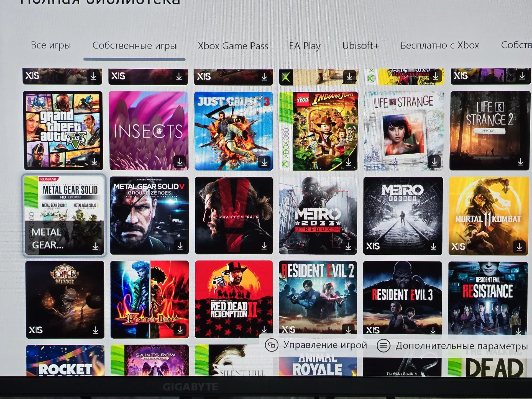The height and width of the screenshot is (399, 532).
Task: Click X|S badge on Path of Exile
Action: (x=36, y=330)
